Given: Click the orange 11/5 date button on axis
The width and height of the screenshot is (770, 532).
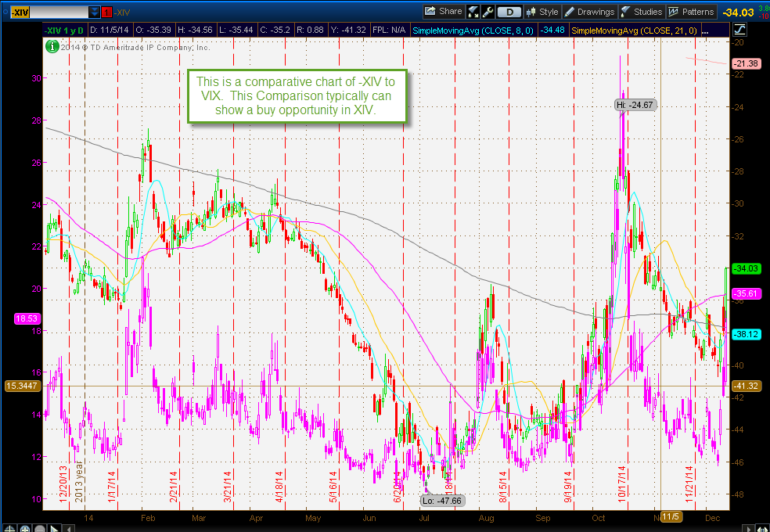Looking at the screenshot, I should tap(671, 517).
